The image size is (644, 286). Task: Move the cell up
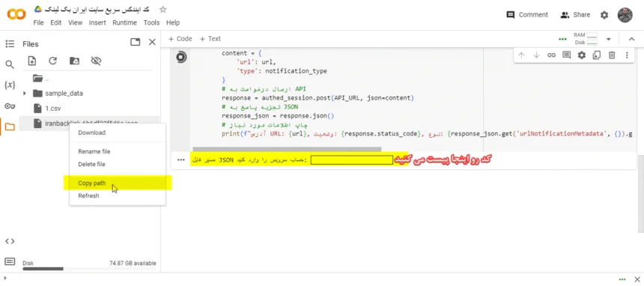[522, 55]
